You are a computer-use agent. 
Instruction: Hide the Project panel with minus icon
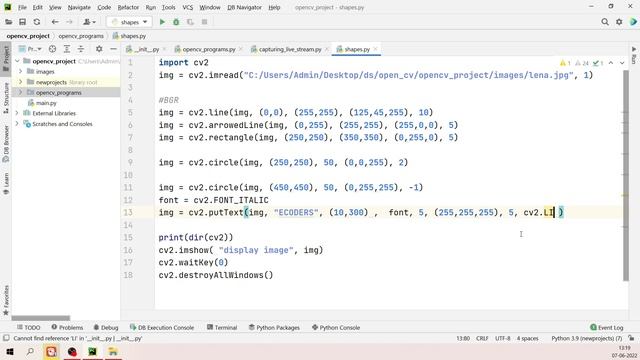pos(113,49)
